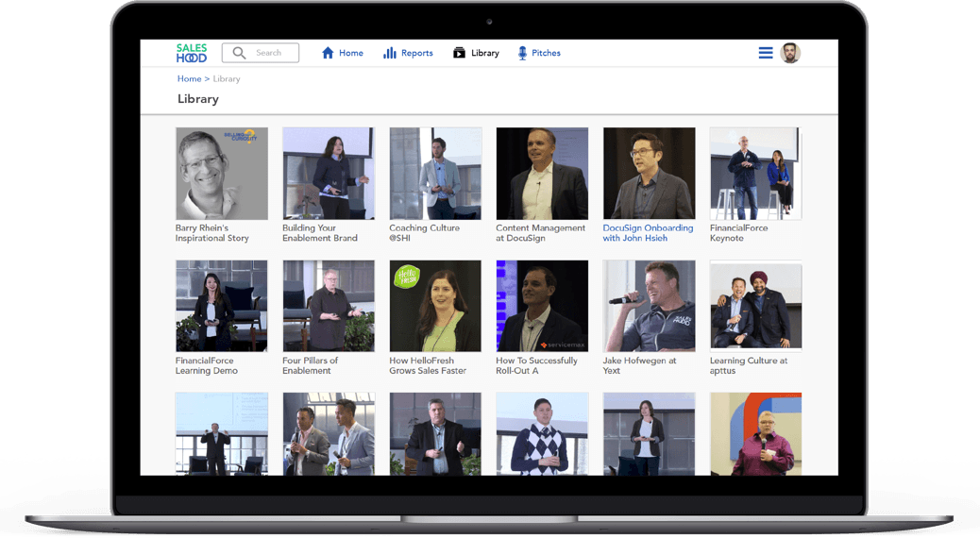
Task: Open Content Management at DocuSign thumbnail
Action: tap(543, 174)
